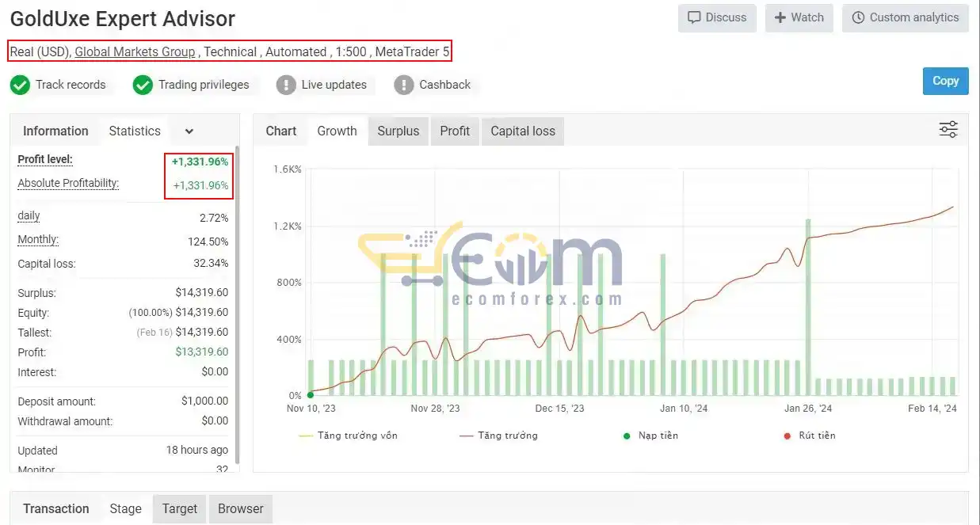Open Custom analytics
This screenshot has height=525, width=980.
point(906,17)
